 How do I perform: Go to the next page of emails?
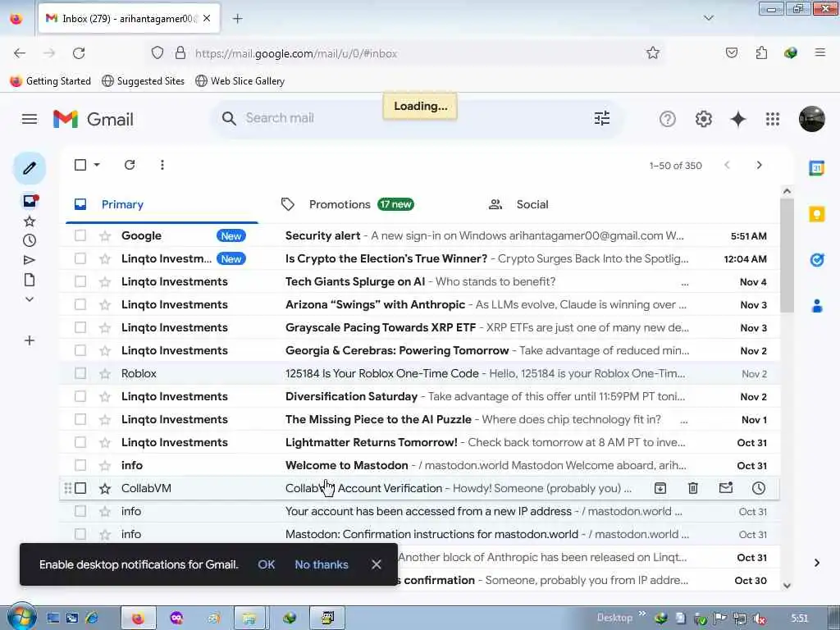(759, 165)
